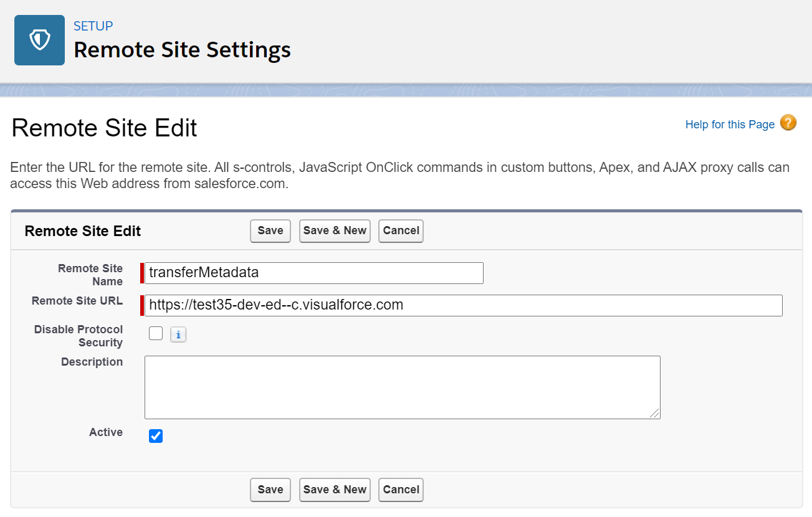Click the Setup shield icon
Screen dimensions: 812x517
(39, 40)
